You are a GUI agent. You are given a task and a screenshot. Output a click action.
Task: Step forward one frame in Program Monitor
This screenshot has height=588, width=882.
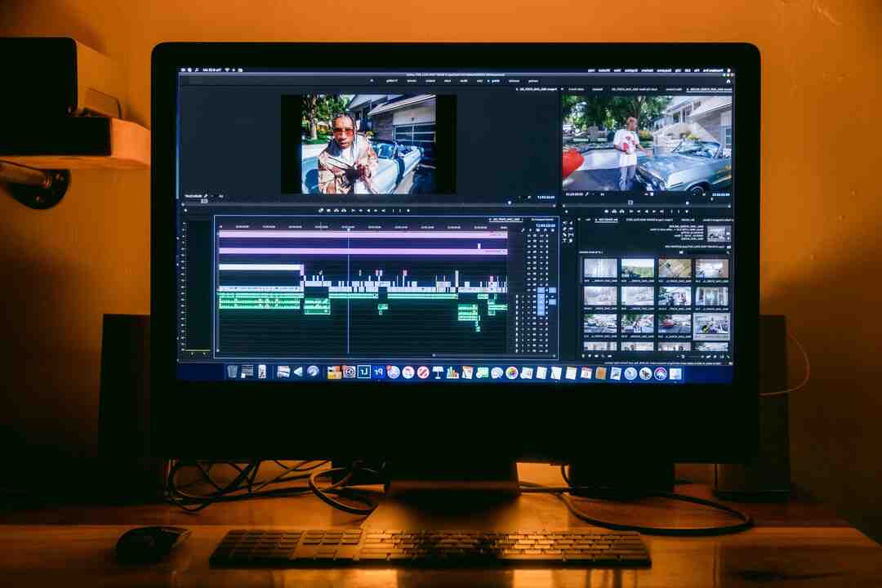(361, 211)
